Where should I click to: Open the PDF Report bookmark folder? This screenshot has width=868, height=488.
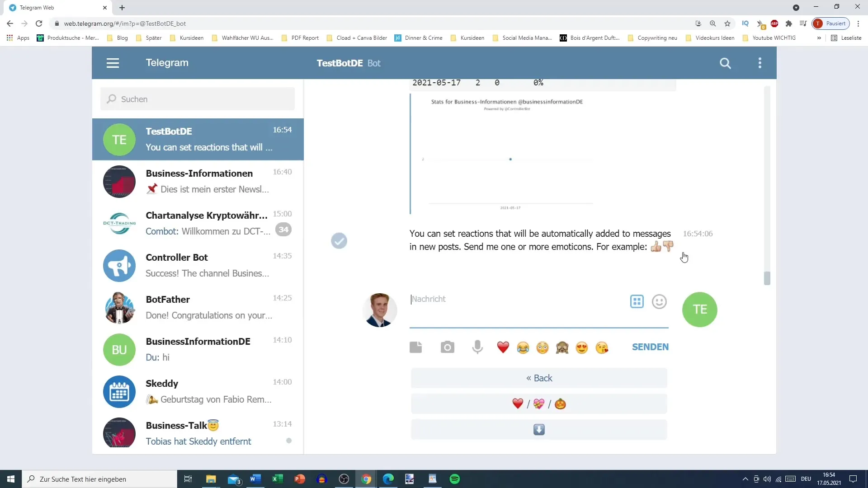point(300,38)
